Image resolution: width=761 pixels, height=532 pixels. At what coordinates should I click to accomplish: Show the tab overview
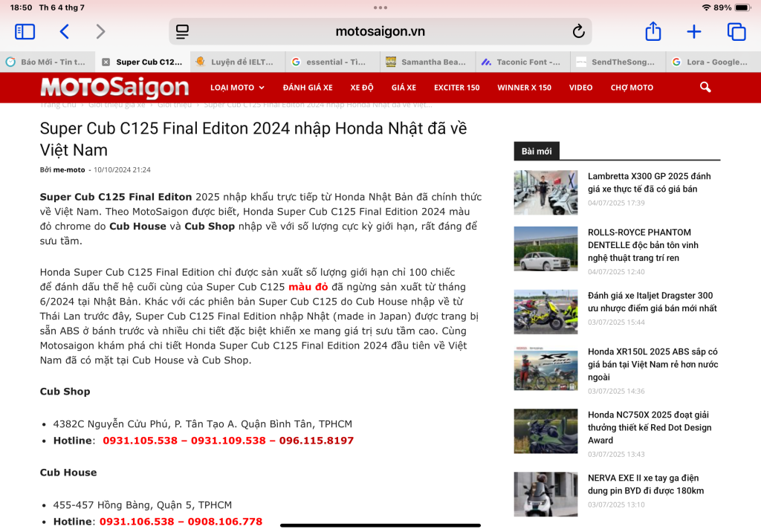(x=736, y=31)
